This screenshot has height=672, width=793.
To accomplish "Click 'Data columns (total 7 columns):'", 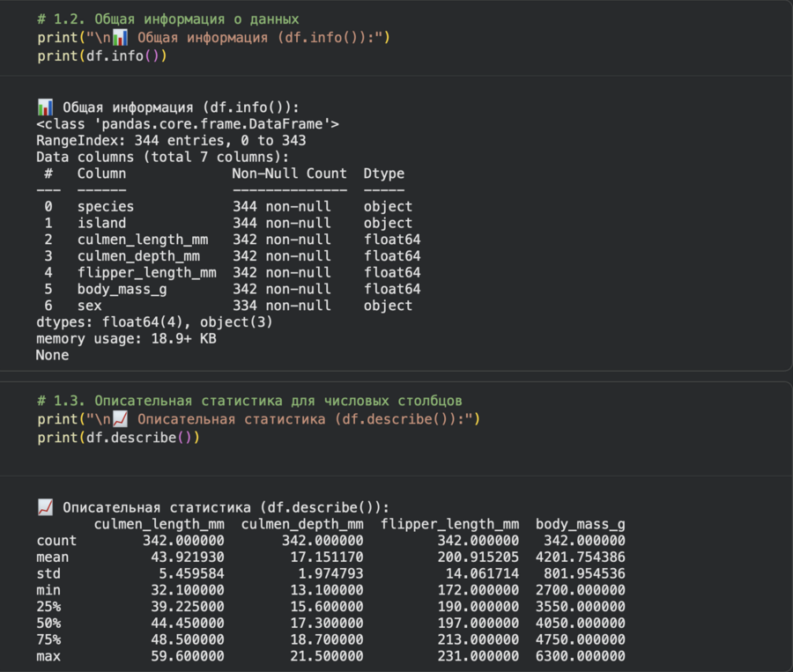I will (162, 158).
